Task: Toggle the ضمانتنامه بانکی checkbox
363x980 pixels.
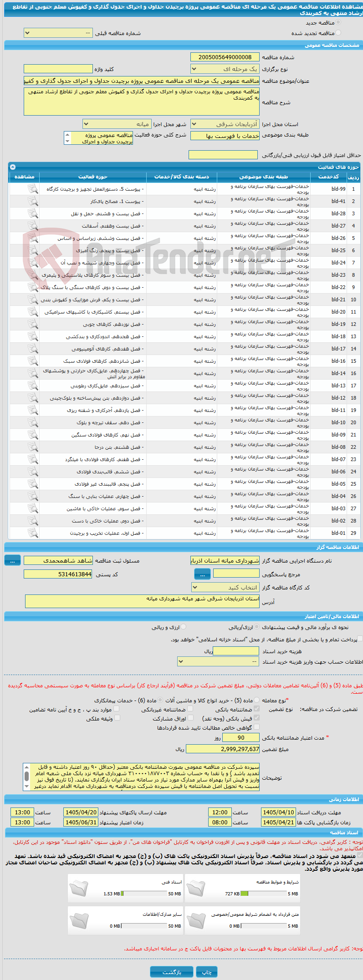Action: tap(256, 709)
